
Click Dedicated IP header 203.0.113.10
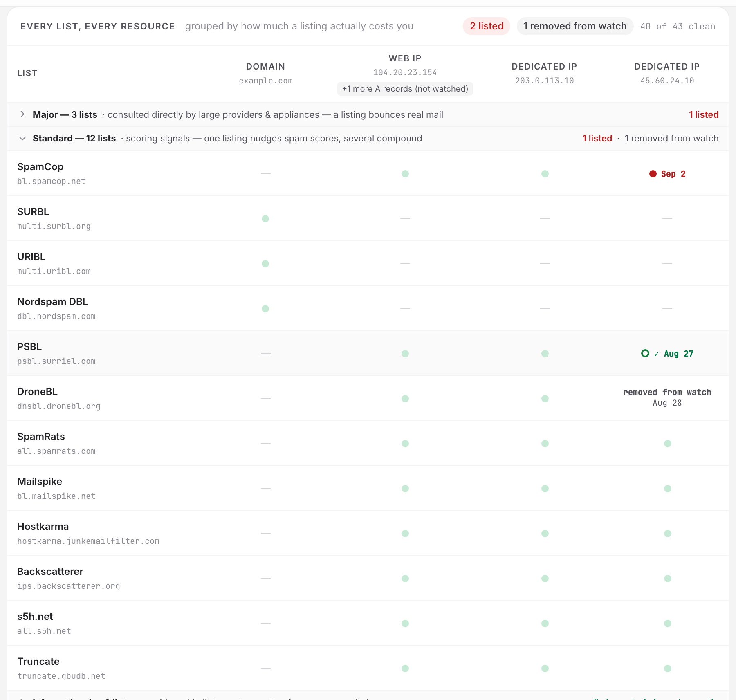(545, 73)
